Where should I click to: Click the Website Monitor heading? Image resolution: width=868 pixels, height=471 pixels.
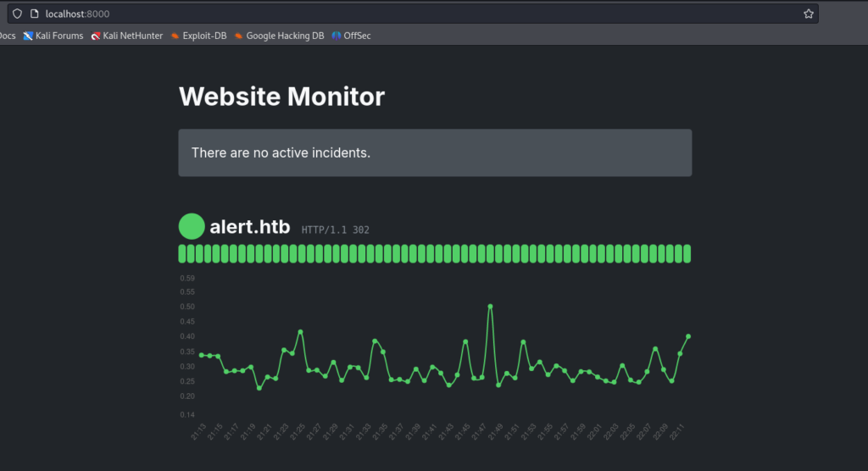281,97
